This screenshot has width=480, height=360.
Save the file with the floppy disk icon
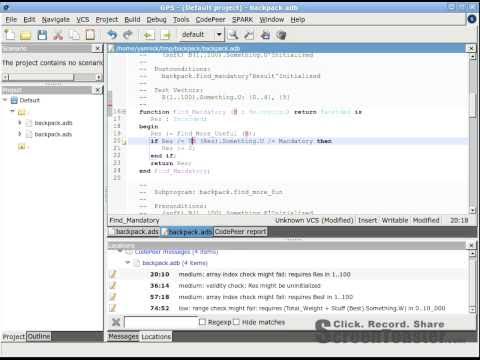(42, 35)
